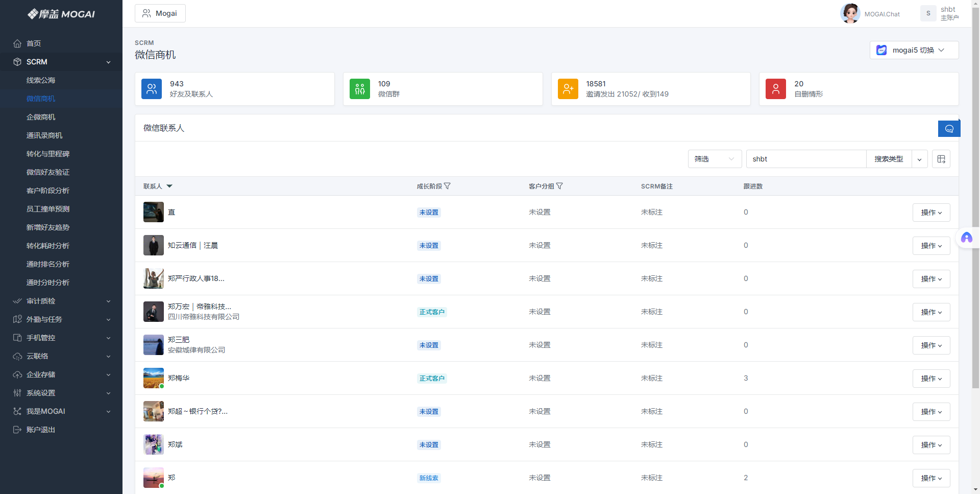Expand the 操作 dropdown for 郑梅华

pyautogui.click(x=931, y=379)
